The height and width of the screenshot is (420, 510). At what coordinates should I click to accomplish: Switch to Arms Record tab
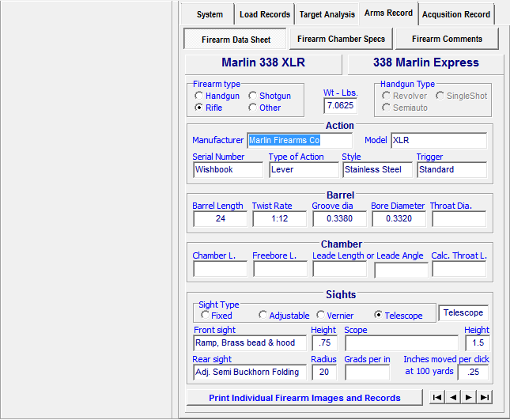point(388,13)
